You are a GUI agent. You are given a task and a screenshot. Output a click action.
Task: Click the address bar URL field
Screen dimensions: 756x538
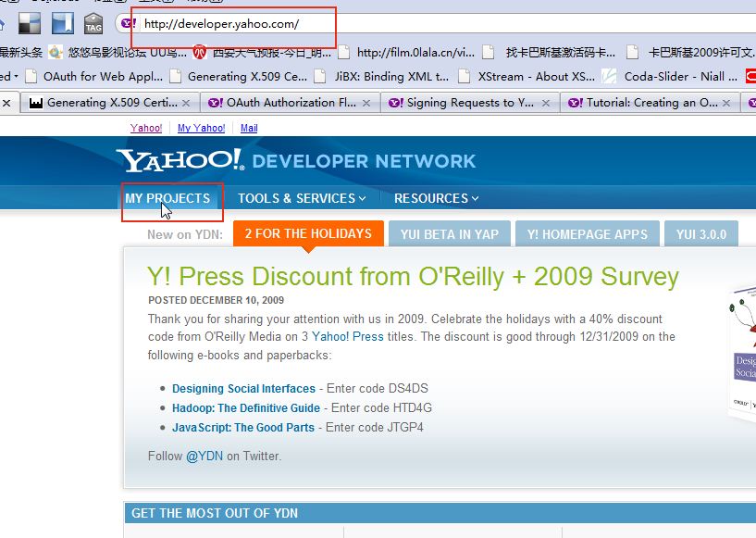point(434,24)
